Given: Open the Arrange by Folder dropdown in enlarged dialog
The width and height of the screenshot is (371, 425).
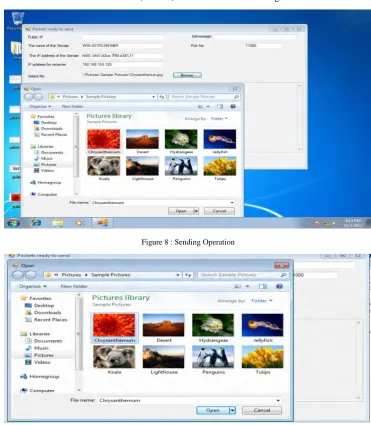Looking at the screenshot, I should coord(262,301).
